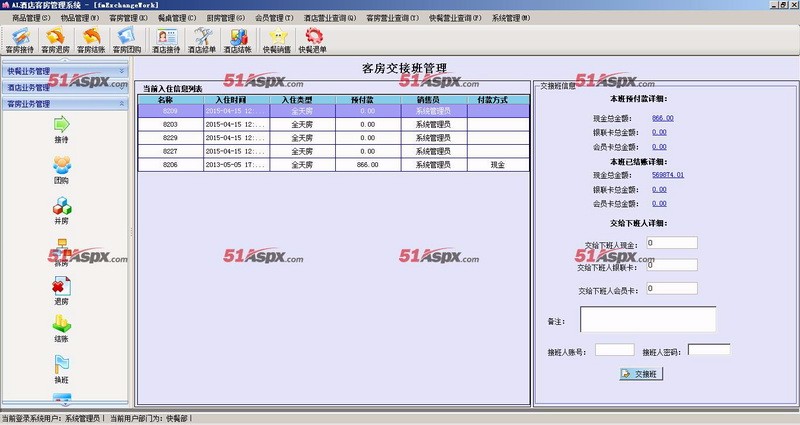Click the 入住类型 column header
The width and height of the screenshot is (800, 425).
(x=302, y=100)
